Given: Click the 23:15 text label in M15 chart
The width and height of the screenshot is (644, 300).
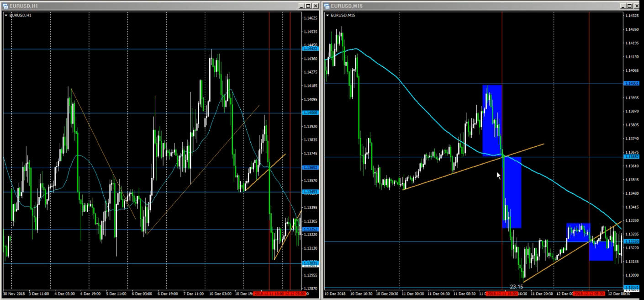Looking at the screenshot, I should pos(516,287).
